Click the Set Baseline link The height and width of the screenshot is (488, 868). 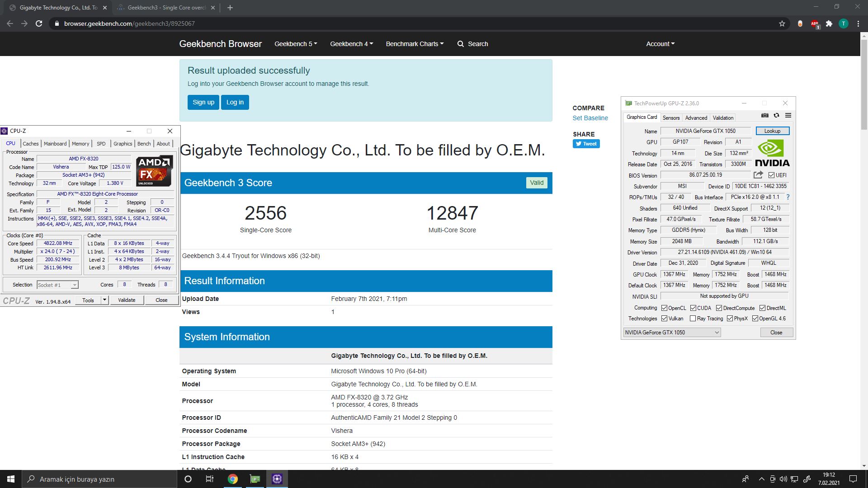(590, 118)
